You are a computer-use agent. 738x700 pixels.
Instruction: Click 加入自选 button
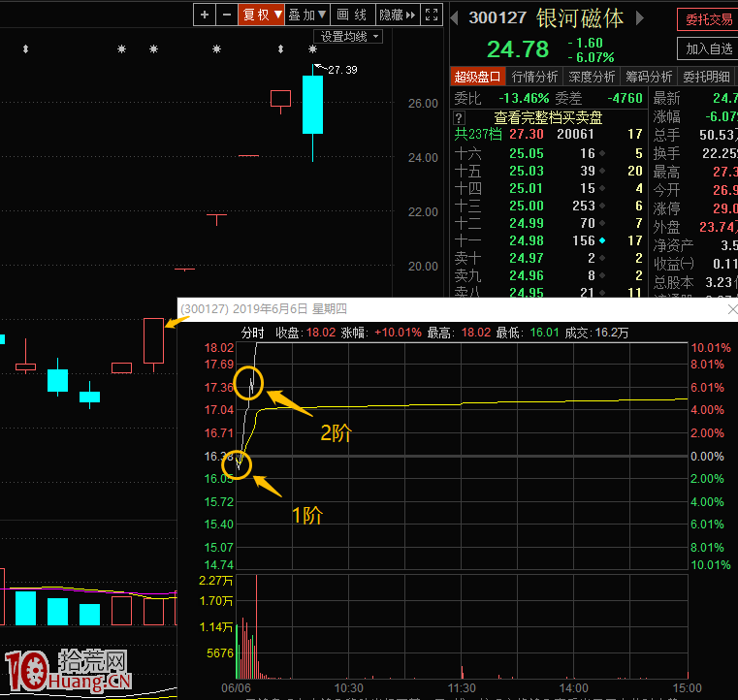click(x=708, y=48)
